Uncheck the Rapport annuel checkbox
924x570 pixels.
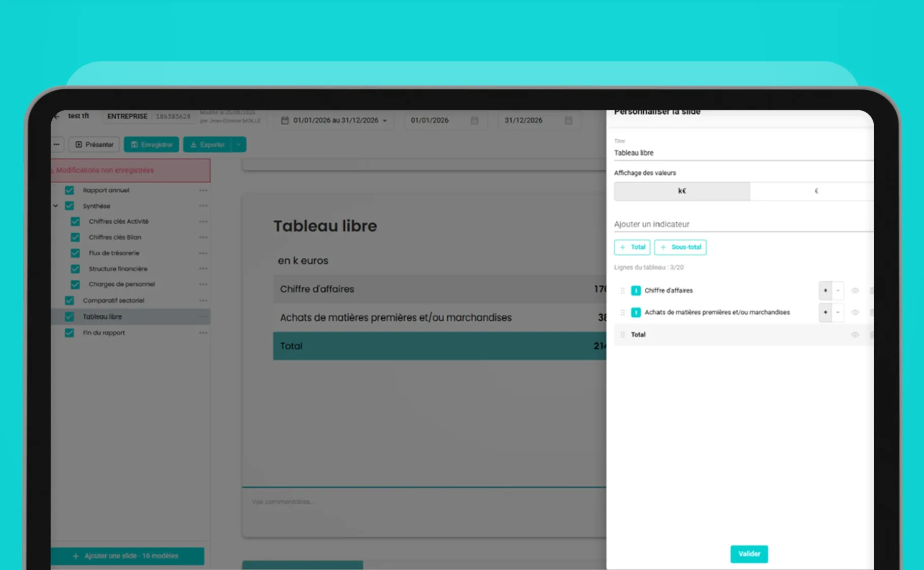point(70,190)
